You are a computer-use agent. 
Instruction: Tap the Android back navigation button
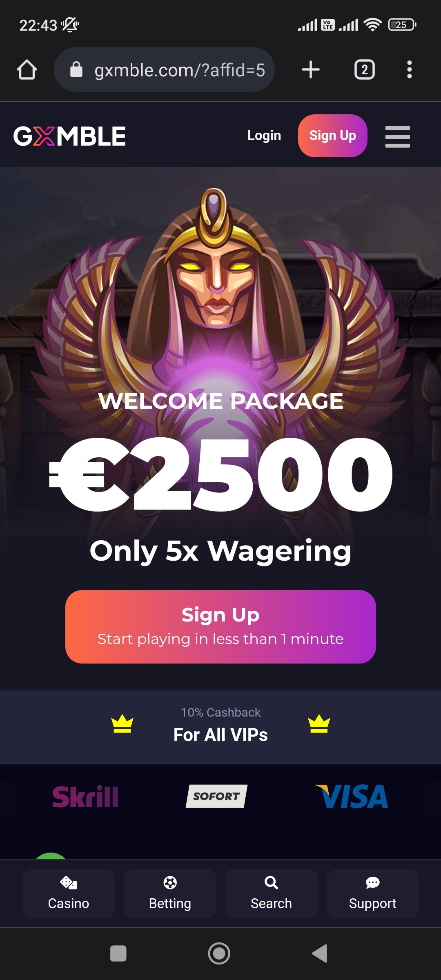tap(320, 953)
